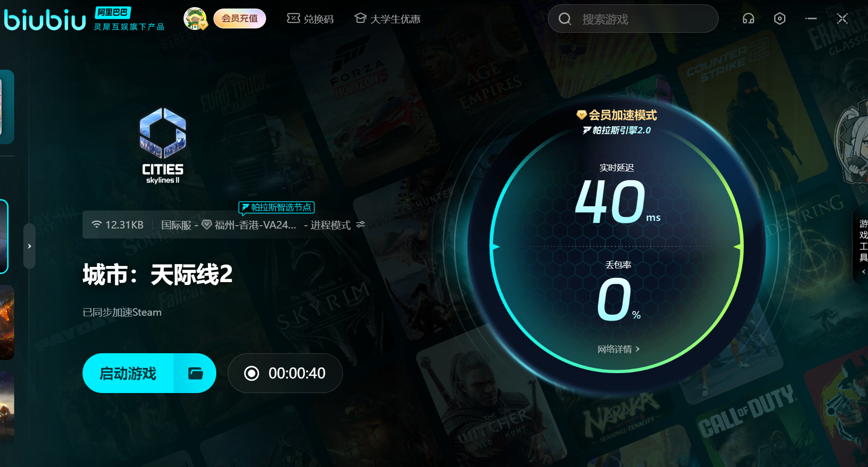Click the 会员加速模式 label
The width and height of the screenshot is (868, 467).
coord(617,115)
